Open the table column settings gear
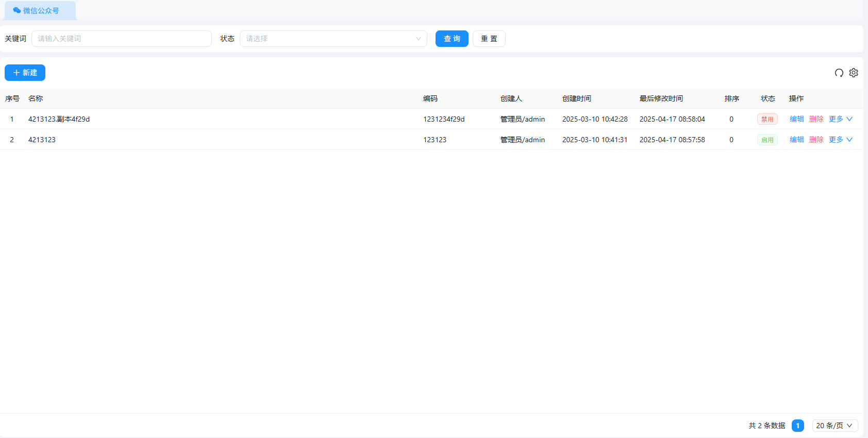Viewport: 868px width, 438px height. pos(854,73)
